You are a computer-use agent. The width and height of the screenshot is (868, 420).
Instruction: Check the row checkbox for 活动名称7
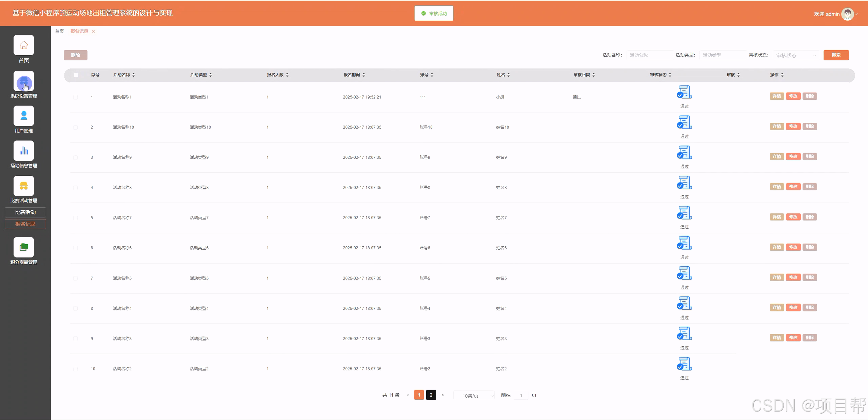point(75,218)
